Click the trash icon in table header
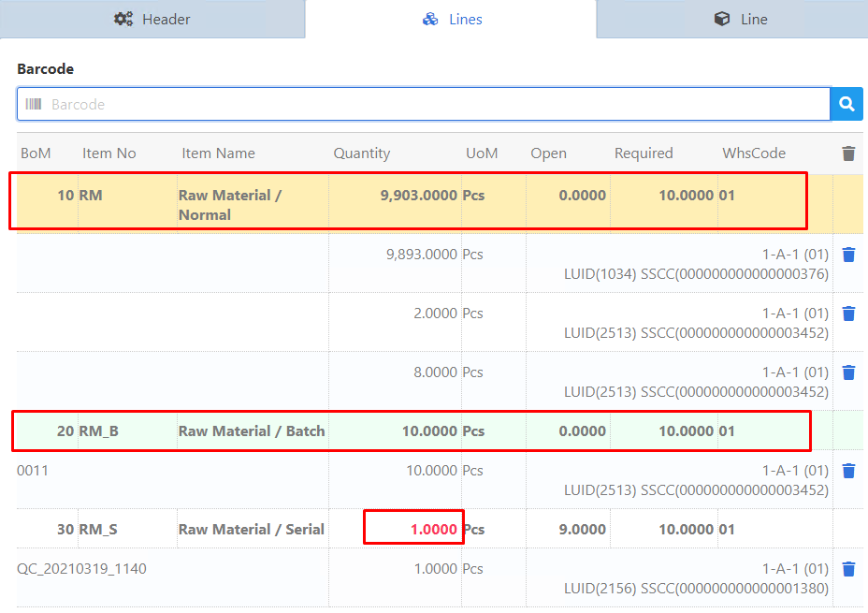Image resolution: width=868 pixels, height=613 pixels. tap(848, 153)
